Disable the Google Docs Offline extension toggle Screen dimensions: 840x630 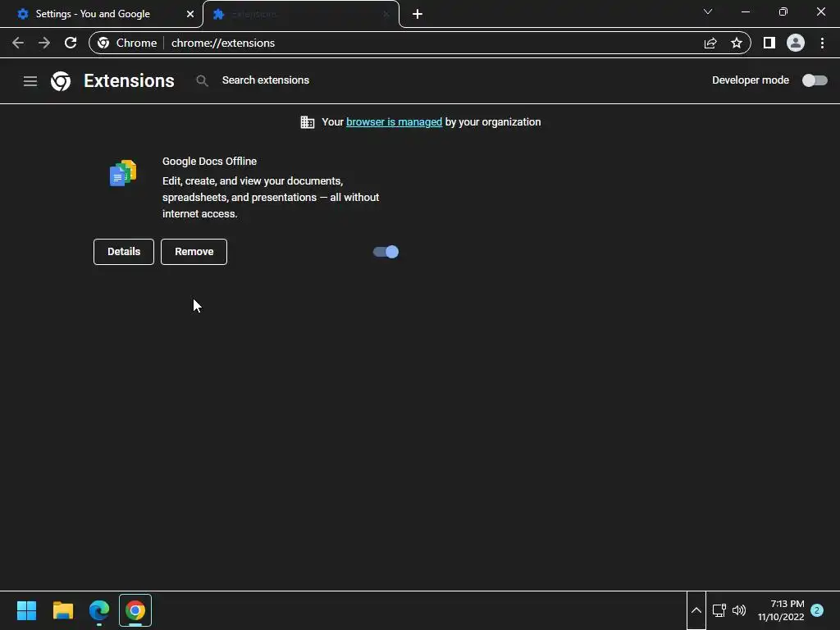coord(386,252)
